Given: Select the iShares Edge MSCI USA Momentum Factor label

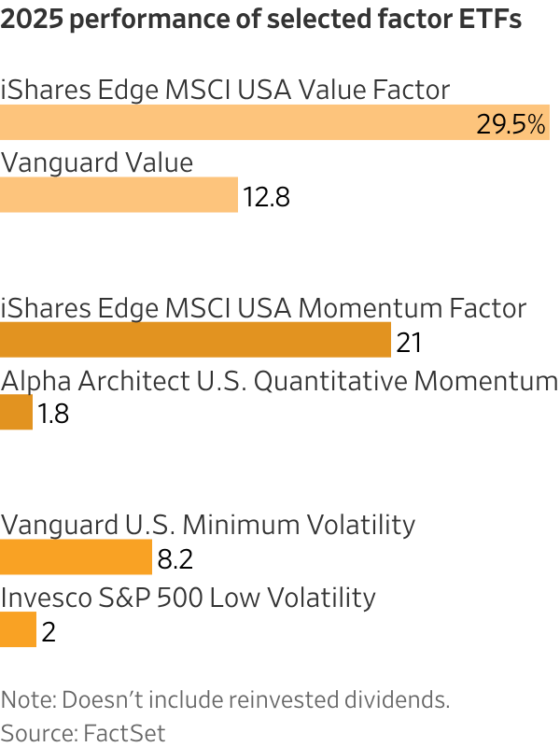Looking at the screenshot, I should [264, 307].
